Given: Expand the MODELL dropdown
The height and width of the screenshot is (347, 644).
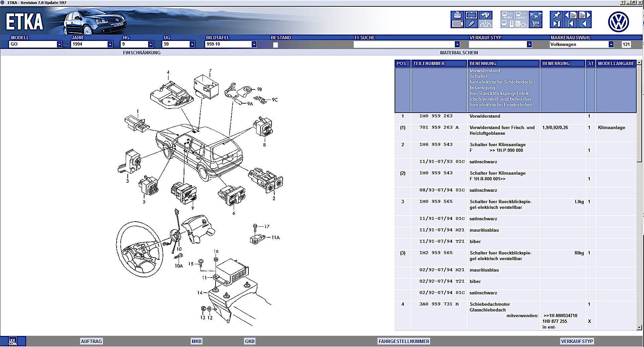Looking at the screenshot, I should pyautogui.click(x=59, y=44).
